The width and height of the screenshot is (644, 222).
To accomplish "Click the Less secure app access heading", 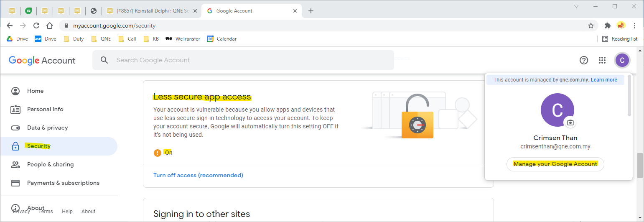I will point(202,97).
